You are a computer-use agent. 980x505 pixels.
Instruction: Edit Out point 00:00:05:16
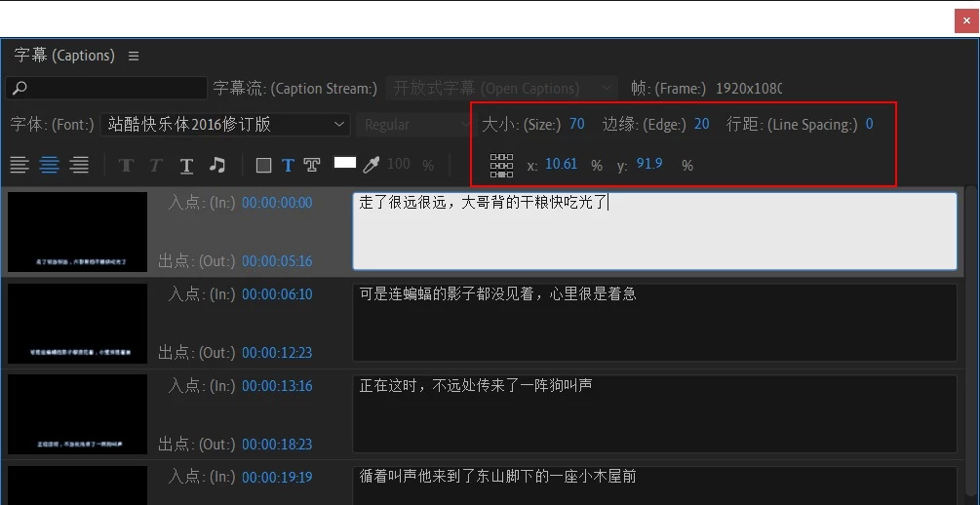click(x=277, y=260)
